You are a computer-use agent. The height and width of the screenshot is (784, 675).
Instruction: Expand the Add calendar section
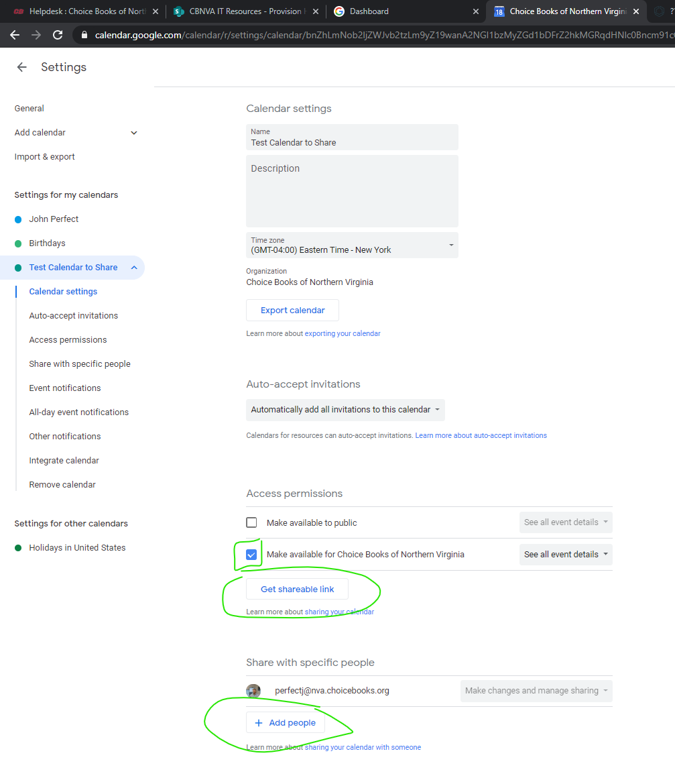tap(134, 133)
